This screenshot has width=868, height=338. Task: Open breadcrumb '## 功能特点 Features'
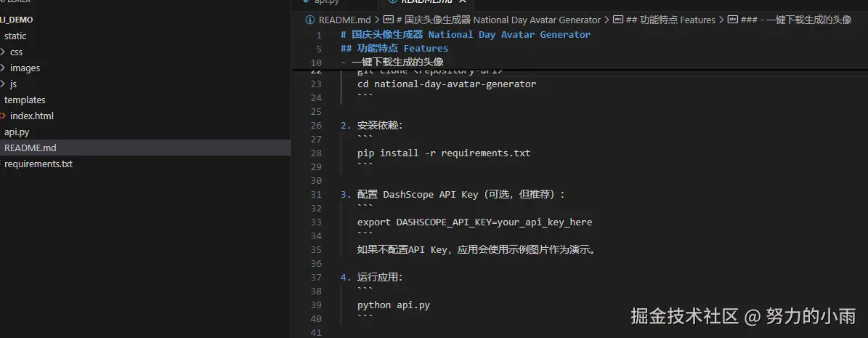point(670,20)
